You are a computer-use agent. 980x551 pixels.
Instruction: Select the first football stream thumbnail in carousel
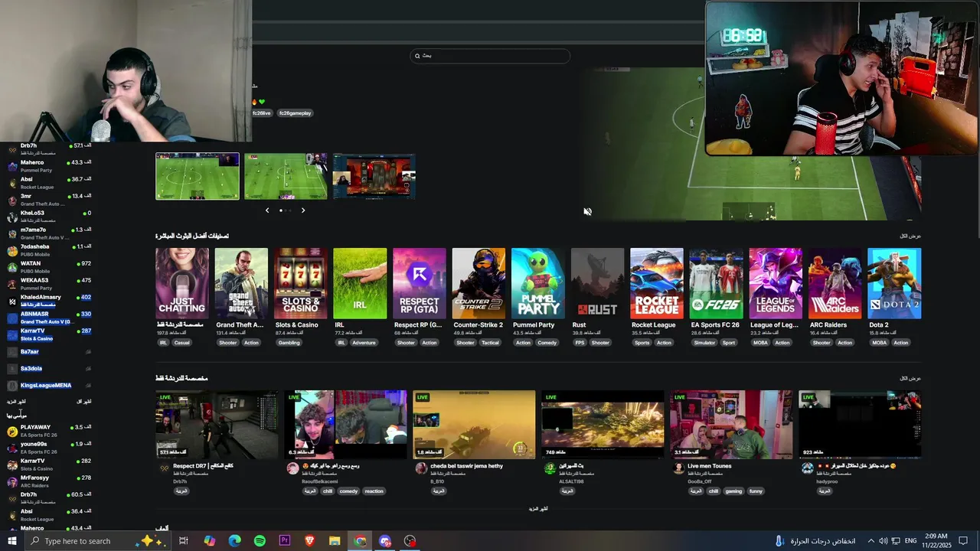[198, 176]
